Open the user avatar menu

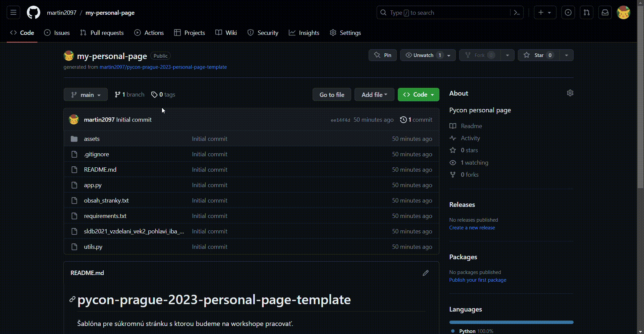coord(624,13)
